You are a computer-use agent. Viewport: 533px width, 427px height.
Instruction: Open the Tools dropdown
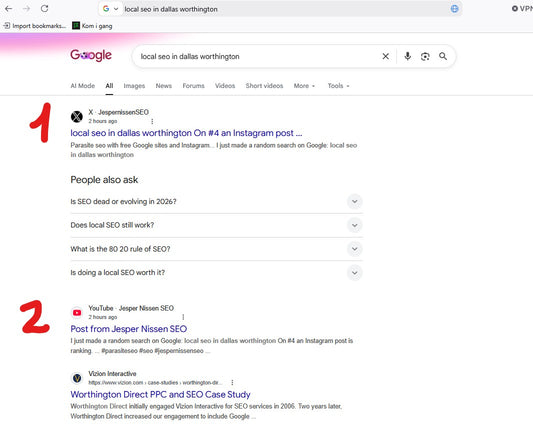click(338, 86)
